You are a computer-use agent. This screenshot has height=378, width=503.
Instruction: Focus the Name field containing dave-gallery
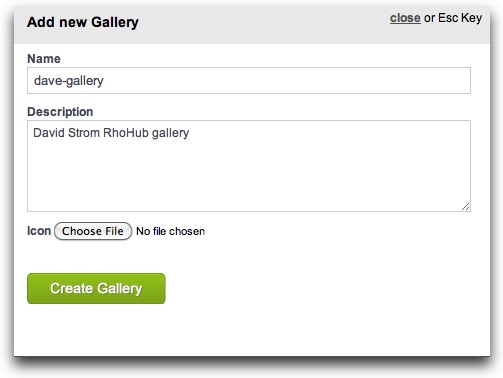[249, 81]
